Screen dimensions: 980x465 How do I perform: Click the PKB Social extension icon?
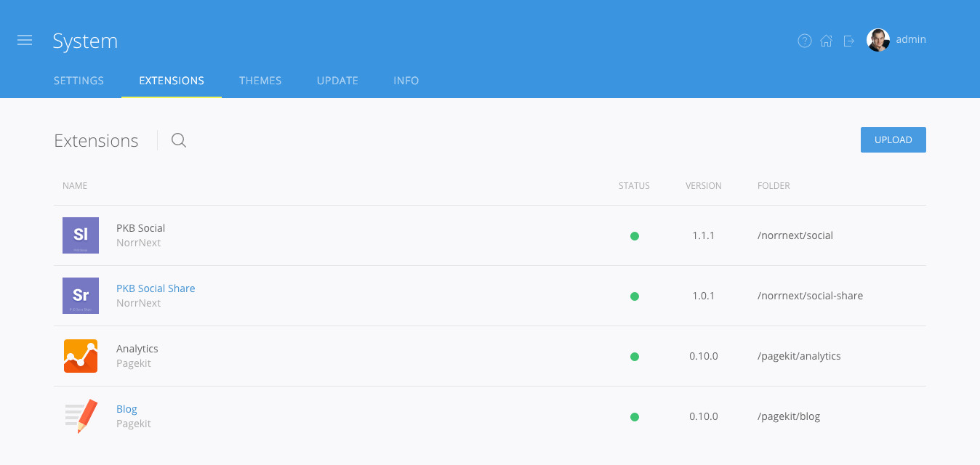81,235
